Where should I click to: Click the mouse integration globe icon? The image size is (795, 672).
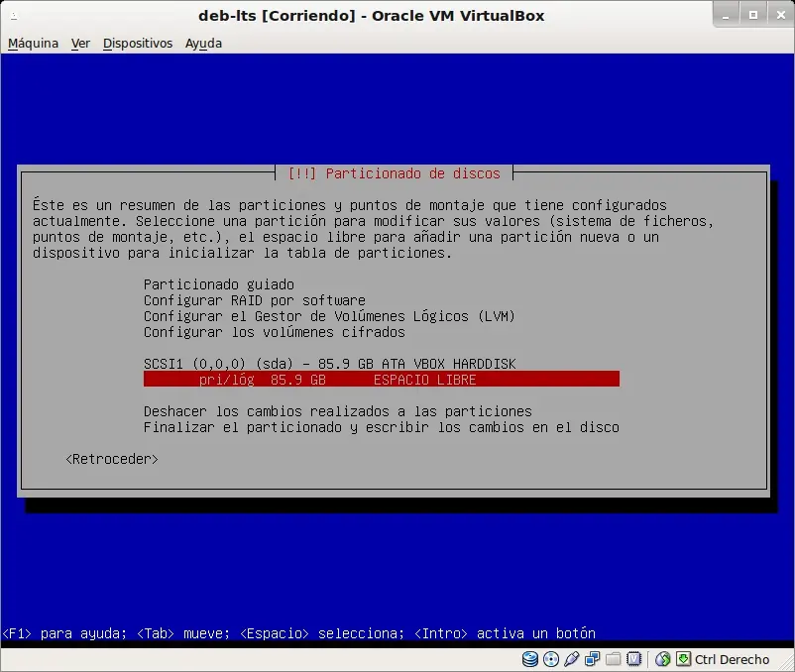pyautogui.click(x=663, y=659)
